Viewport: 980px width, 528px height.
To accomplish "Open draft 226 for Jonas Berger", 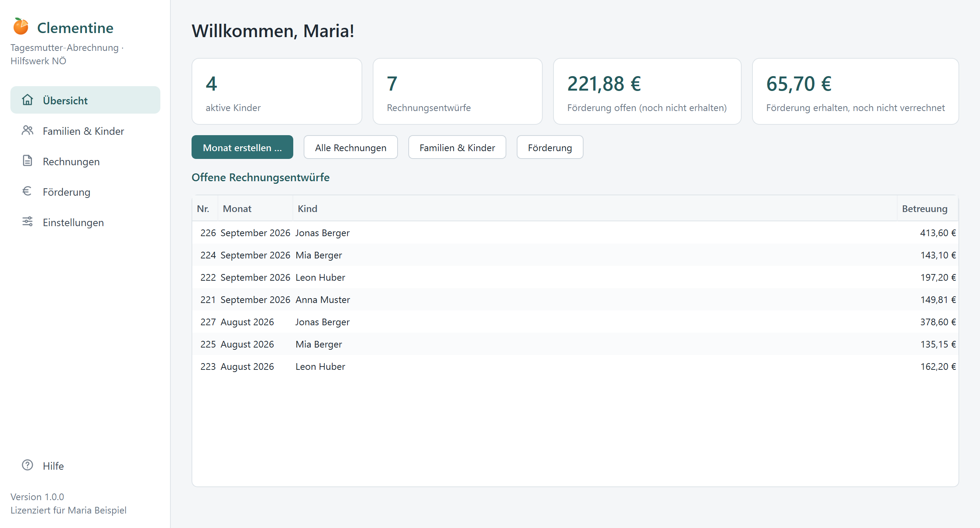I will point(575,232).
